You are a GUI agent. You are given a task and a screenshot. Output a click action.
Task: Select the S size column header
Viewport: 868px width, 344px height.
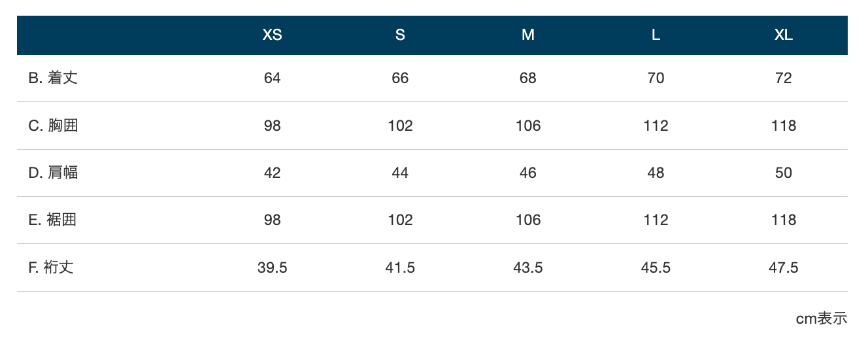(400, 35)
